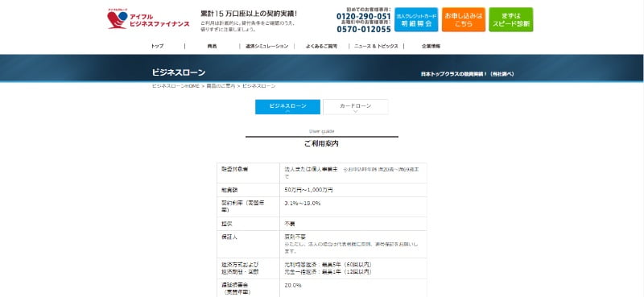644x297 pixels.
Task: Follow the 商品のご案内 breadcrumb link
Action: tap(221, 86)
